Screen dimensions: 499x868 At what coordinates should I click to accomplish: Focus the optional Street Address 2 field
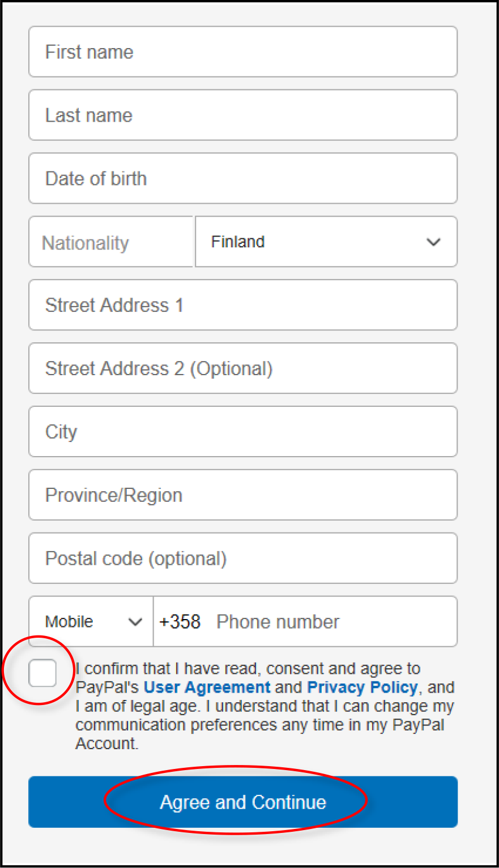pyautogui.click(x=243, y=369)
